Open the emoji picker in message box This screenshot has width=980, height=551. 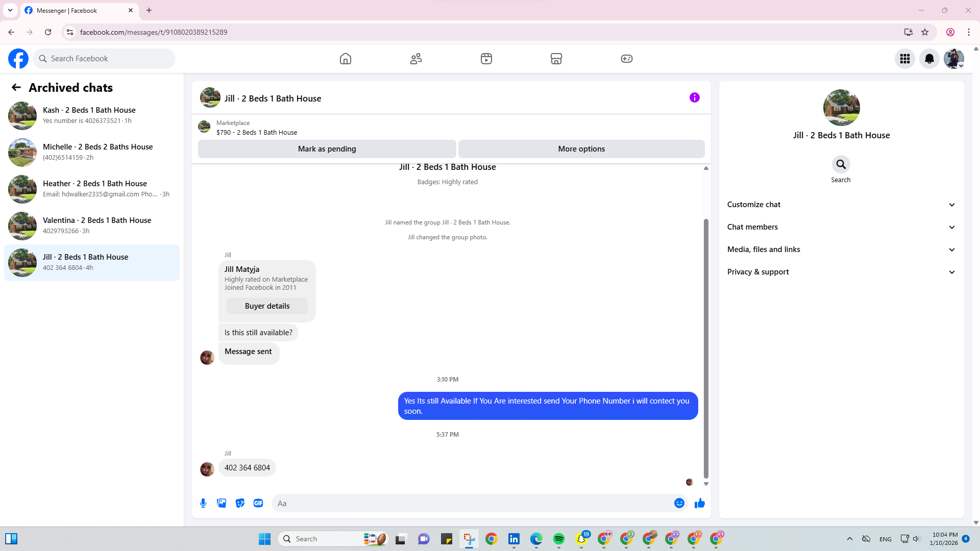(679, 503)
